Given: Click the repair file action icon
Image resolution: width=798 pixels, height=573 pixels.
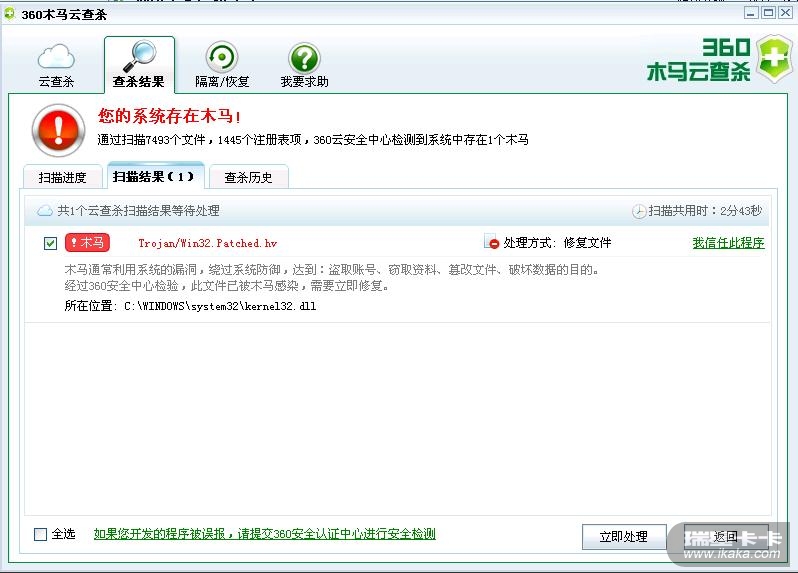Looking at the screenshot, I should [492, 242].
